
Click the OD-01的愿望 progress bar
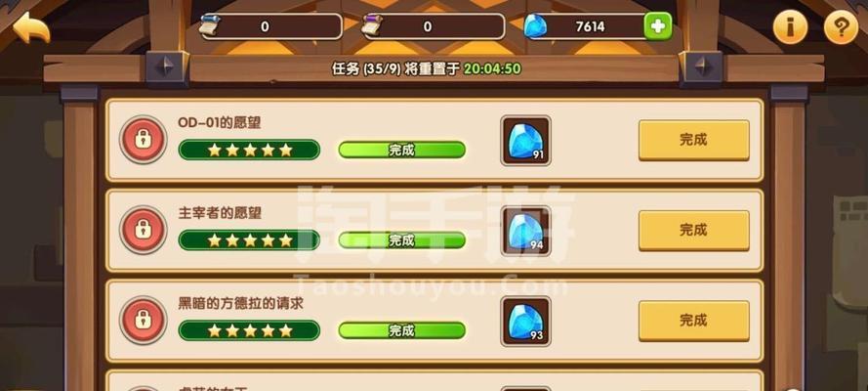402,150
